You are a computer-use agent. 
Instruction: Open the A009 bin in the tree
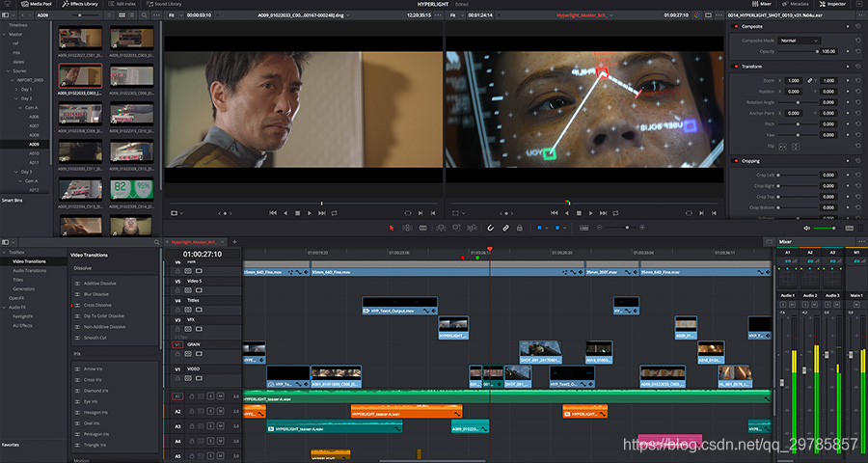[34, 144]
